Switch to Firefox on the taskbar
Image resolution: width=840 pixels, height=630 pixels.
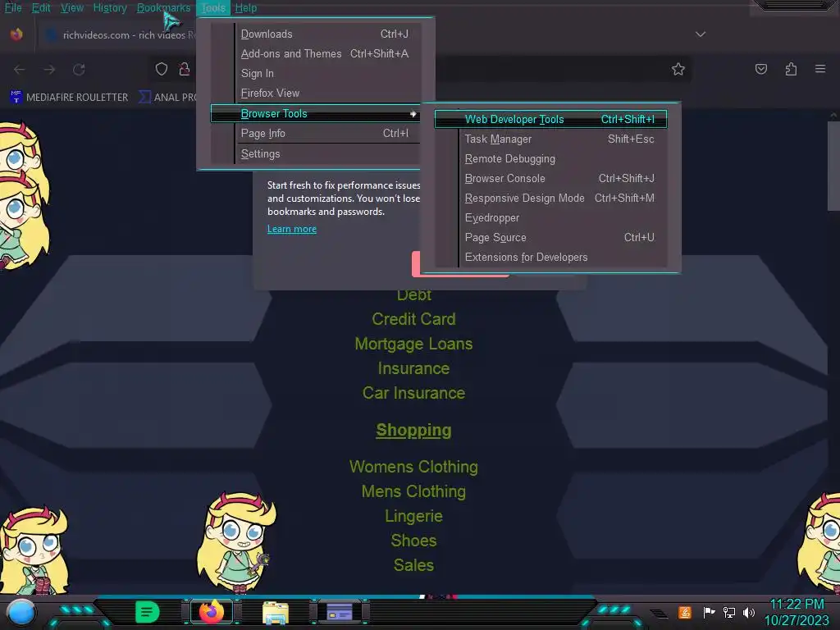pyautogui.click(x=212, y=612)
